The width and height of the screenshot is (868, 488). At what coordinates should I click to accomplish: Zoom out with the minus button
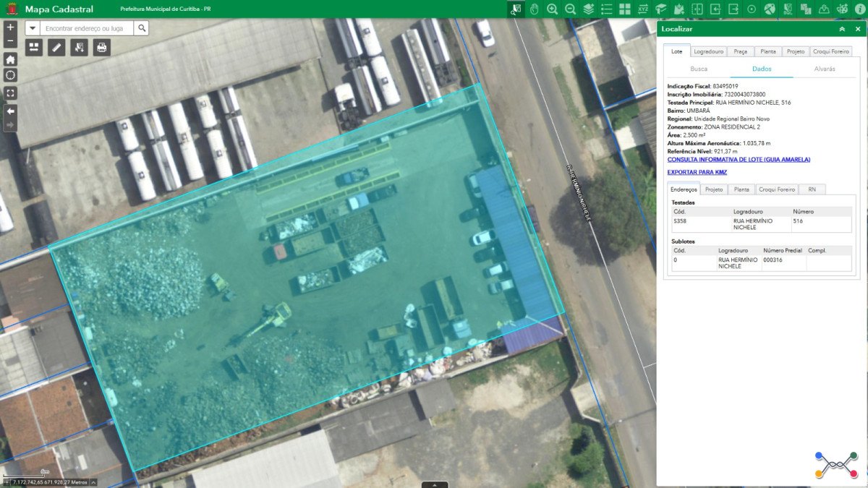(10, 40)
